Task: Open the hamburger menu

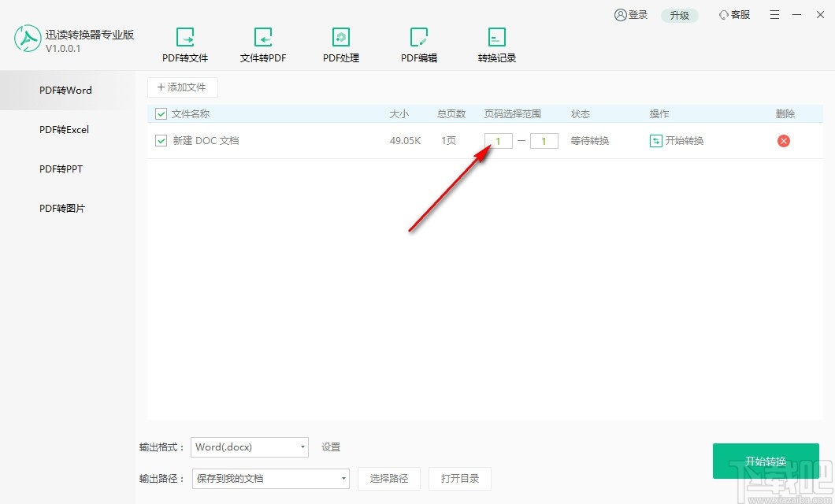Action: pos(774,14)
